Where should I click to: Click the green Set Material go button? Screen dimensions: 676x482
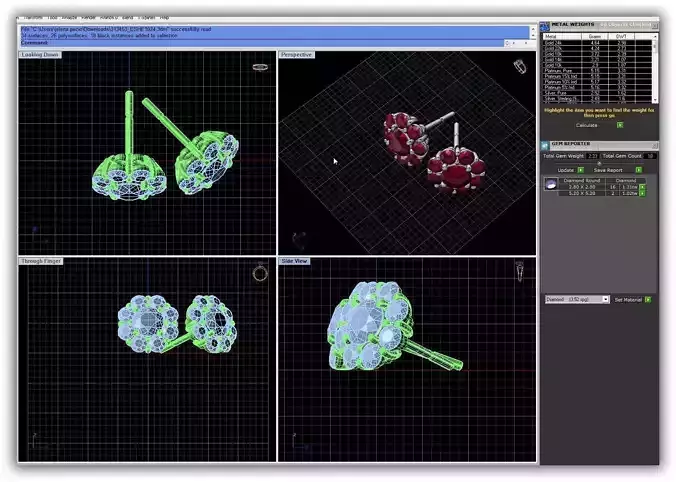point(648,299)
